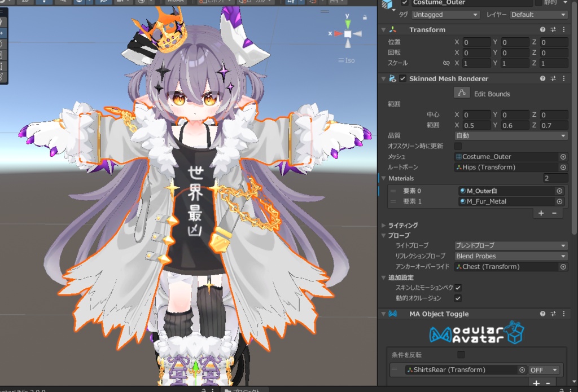Toggle Iso perspective mode label

click(x=347, y=60)
